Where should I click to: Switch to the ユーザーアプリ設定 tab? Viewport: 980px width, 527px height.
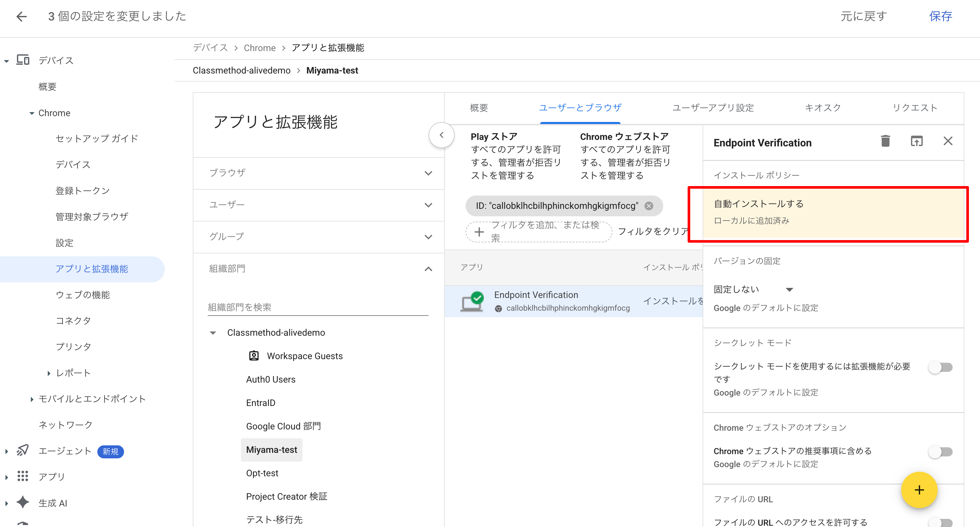tap(713, 108)
